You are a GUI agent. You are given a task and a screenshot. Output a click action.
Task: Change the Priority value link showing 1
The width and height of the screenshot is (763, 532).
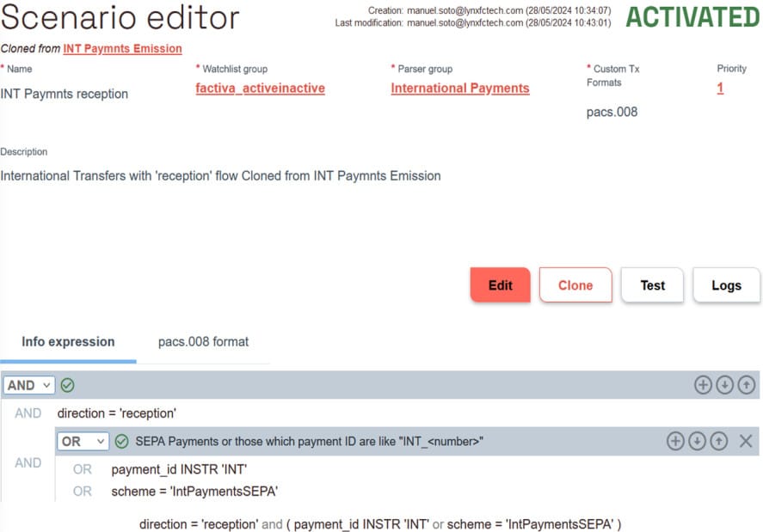click(x=720, y=88)
